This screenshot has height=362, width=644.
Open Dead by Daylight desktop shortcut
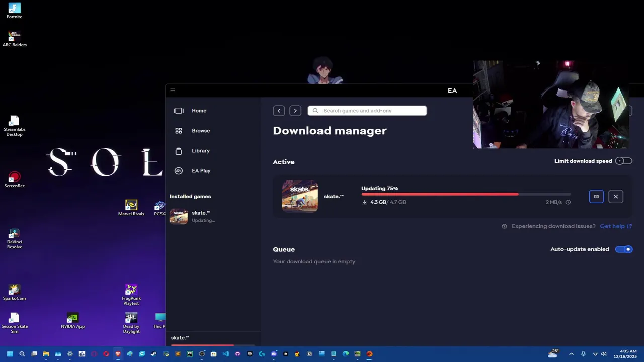click(131, 323)
